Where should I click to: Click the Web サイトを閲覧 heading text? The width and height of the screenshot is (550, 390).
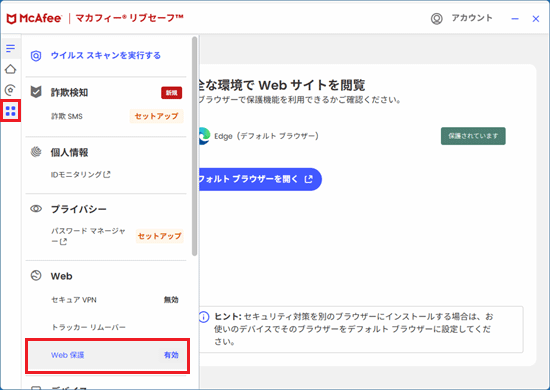click(312, 85)
